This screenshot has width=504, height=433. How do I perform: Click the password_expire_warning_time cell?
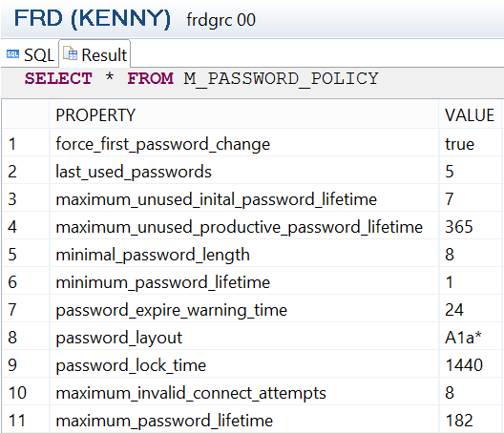point(244,310)
